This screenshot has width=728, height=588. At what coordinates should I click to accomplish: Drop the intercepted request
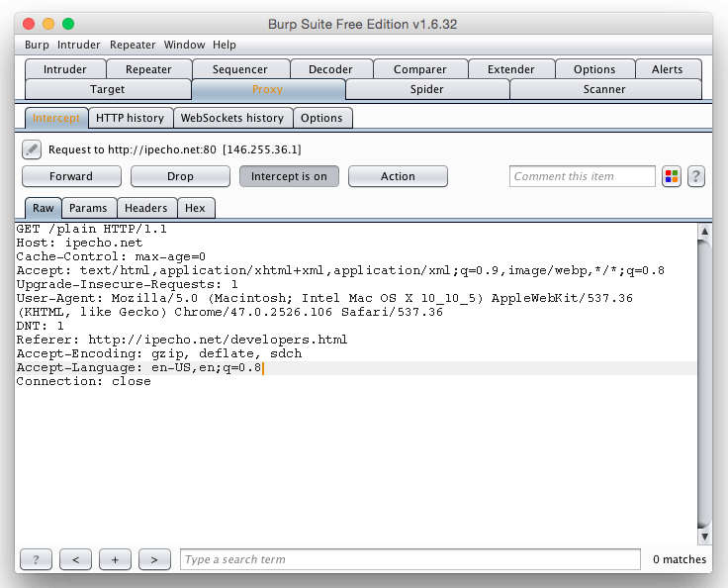pos(180,176)
